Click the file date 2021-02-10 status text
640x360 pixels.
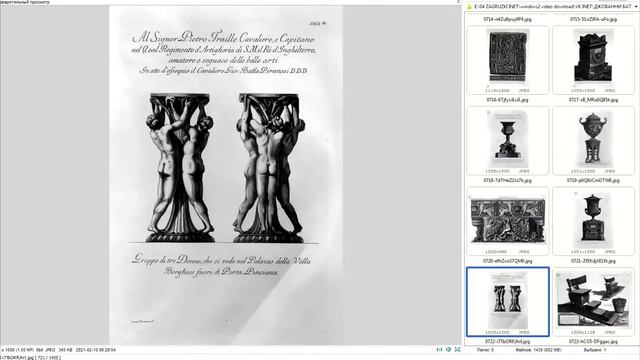[x=96, y=350]
